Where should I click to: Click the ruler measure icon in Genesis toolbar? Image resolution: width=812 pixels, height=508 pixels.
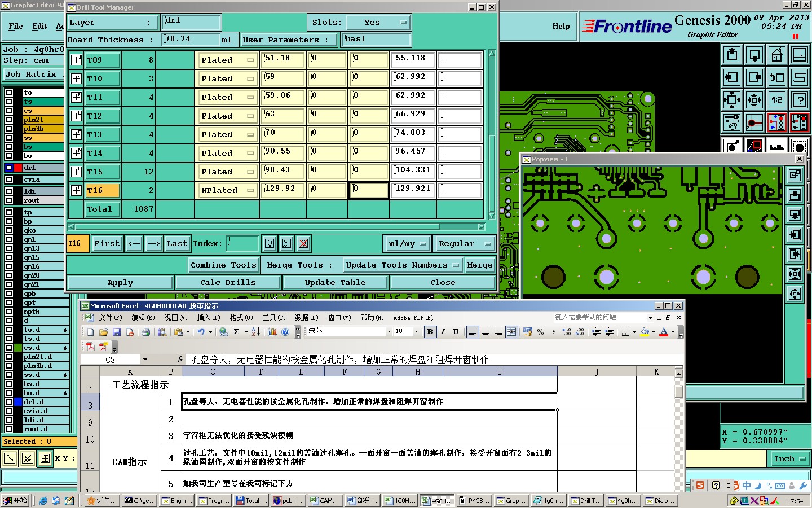pyautogui.click(x=777, y=146)
